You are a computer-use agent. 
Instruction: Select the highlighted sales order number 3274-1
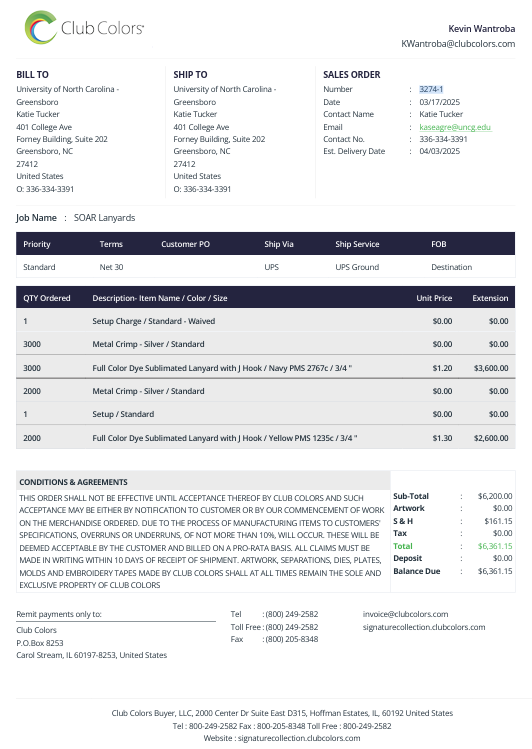click(431, 89)
